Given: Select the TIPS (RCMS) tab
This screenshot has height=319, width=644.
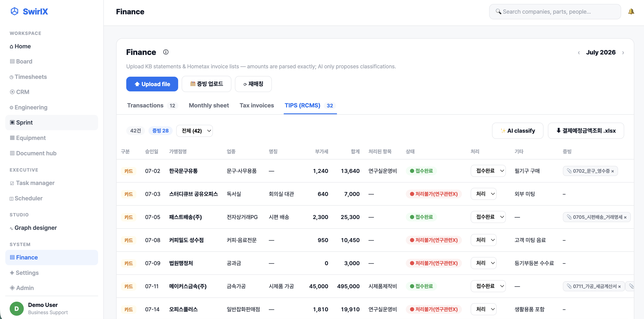Looking at the screenshot, I should coord(310,105).
